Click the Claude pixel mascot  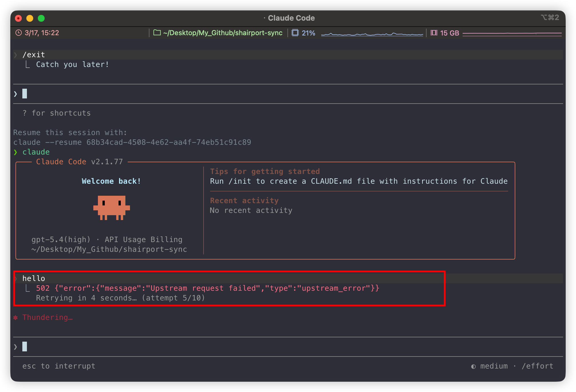pos(112,208)
